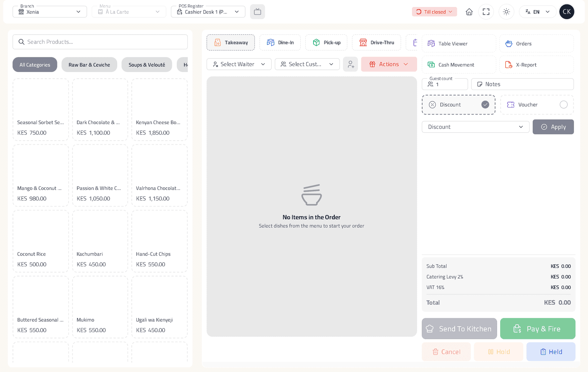Click the Notes pencil icon
Viewport: 588px width, 372px height.
tap(480, 84)
